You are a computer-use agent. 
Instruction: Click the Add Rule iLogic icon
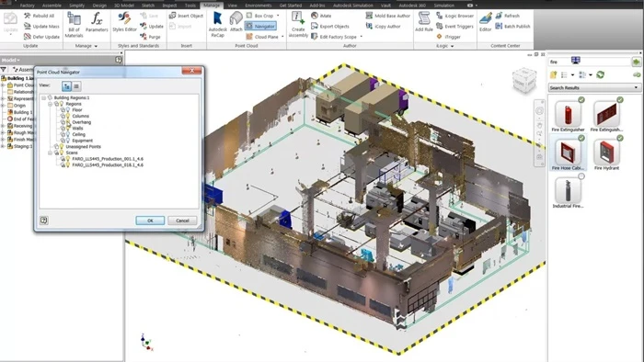click(x=424, y=22)
